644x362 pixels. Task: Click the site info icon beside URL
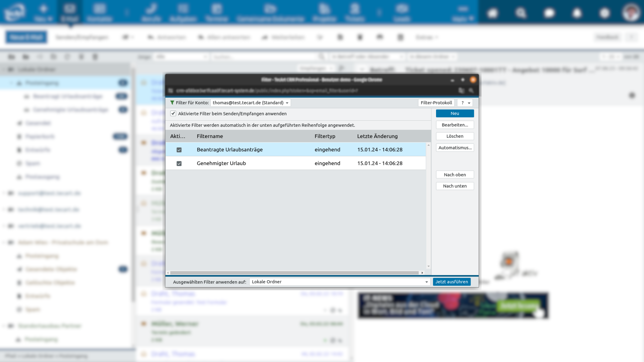pyautogui.click(x=171, y=90)
